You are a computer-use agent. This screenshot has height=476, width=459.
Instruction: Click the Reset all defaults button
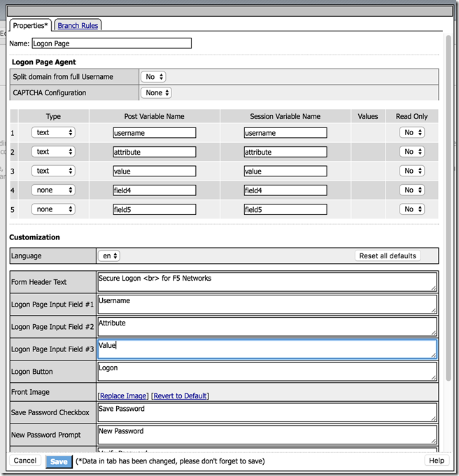(388, 255)
